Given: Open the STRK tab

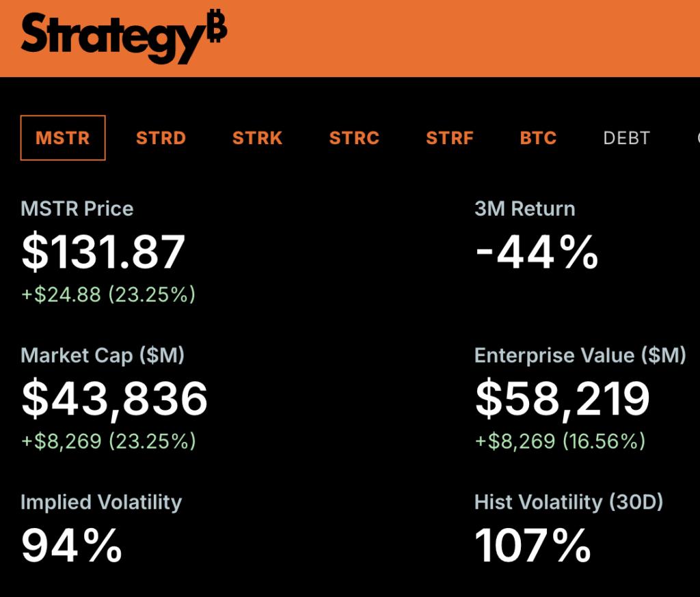Looking at the screenshot, I should [257, 138].
